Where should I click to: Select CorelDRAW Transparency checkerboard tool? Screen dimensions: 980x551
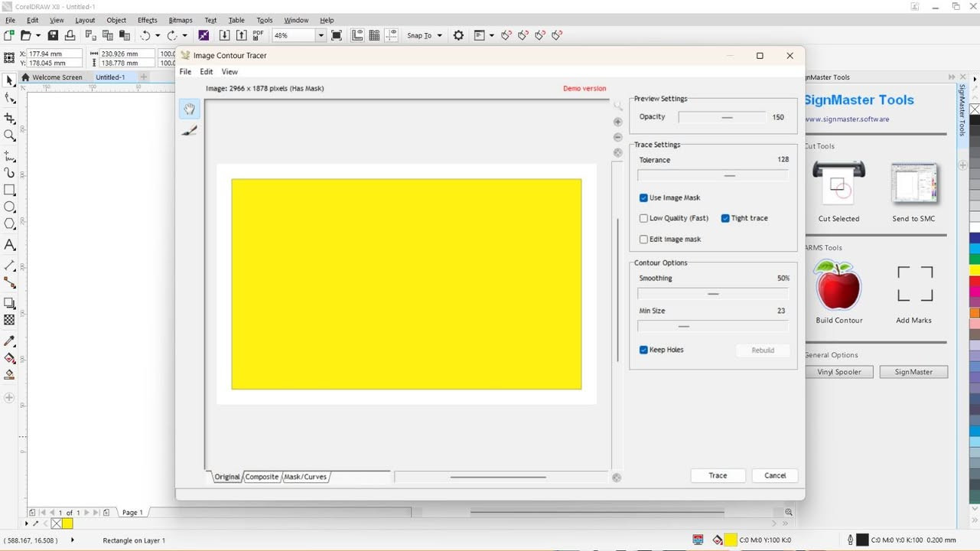(10, 320)
